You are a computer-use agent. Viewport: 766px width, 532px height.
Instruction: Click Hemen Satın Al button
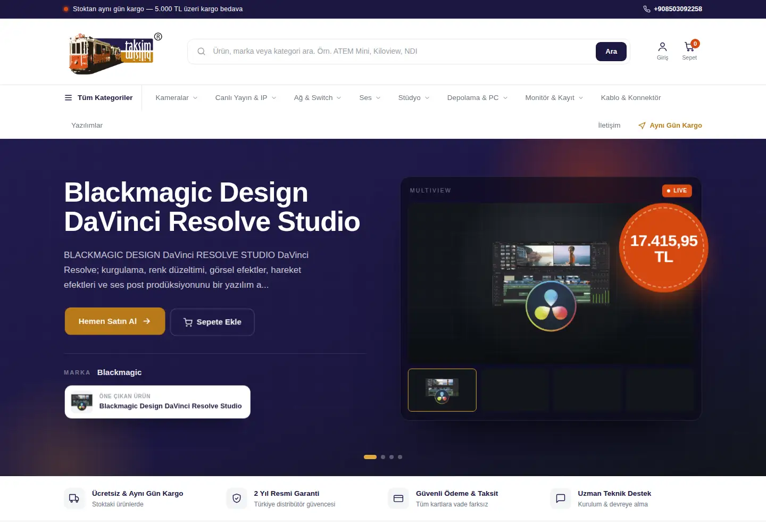click(x=115, y=321)
